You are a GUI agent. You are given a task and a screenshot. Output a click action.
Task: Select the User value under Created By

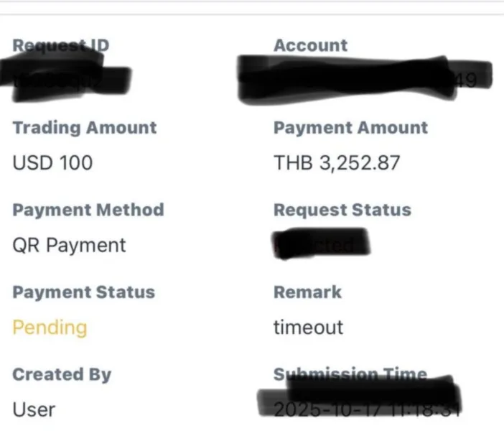pyautogui.click(x=34, y=409)
